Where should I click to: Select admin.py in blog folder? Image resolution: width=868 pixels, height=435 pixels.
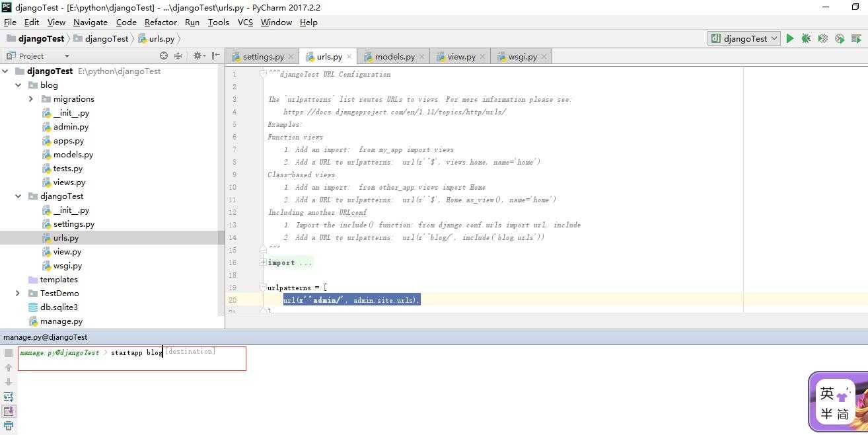tap(71, 126)
